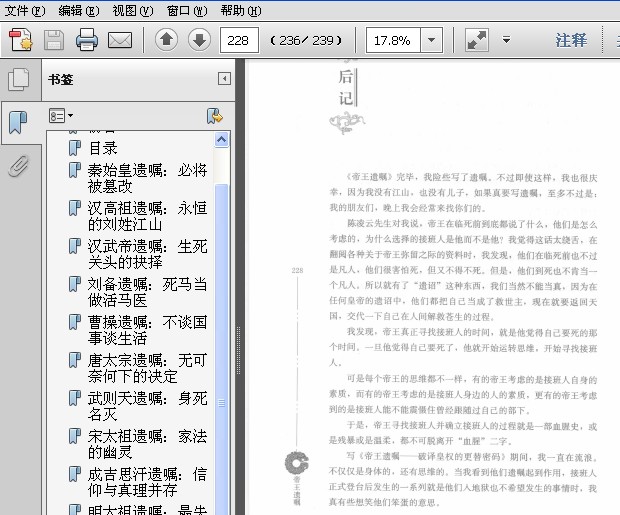Open the 窗口 menu
620x515 pixels.
(187, 10)
